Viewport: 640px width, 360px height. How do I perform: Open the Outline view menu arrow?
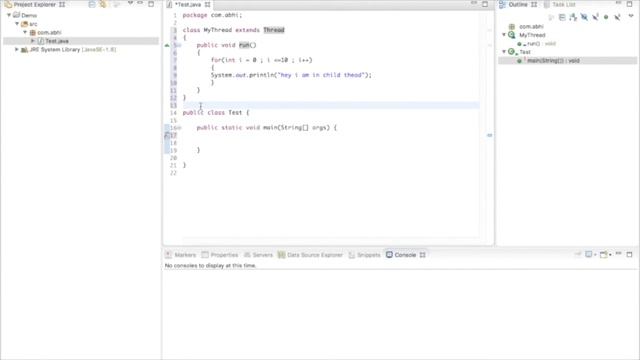[x=631, y=16]
